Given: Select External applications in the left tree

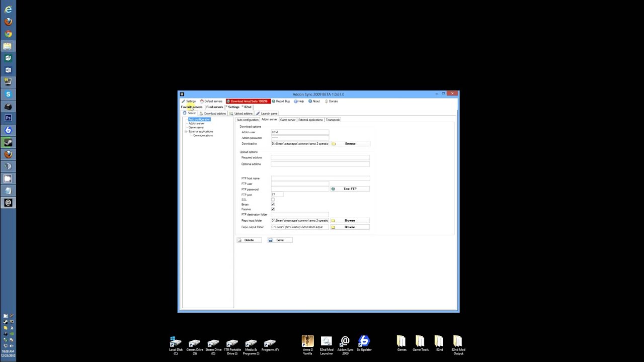Looking at the screenshot, I should [x=201, y=131].
